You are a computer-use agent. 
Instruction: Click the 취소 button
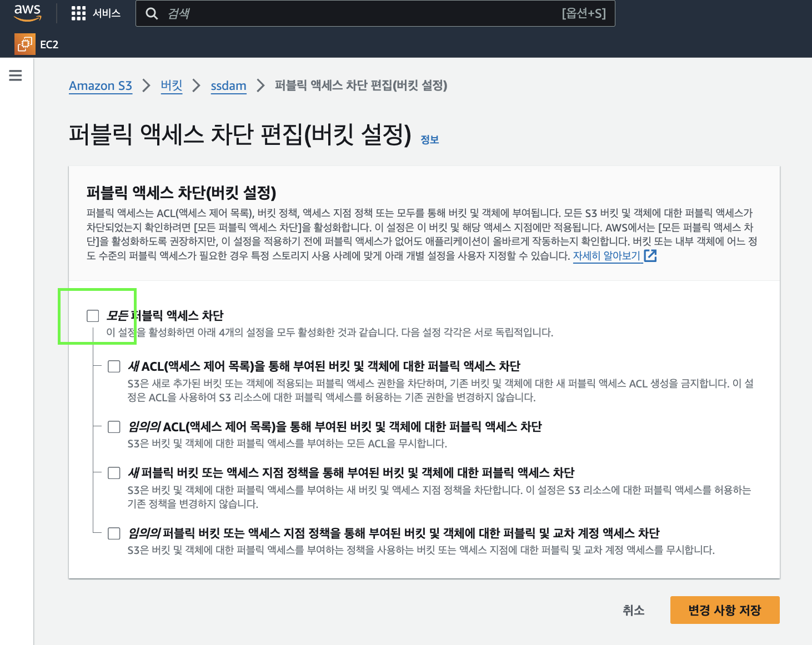coord(634,611)
